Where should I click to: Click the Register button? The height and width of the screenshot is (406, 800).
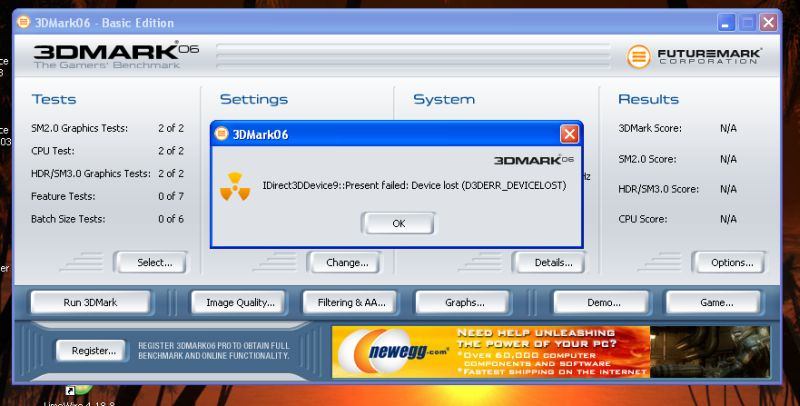(x=91, y=351)
